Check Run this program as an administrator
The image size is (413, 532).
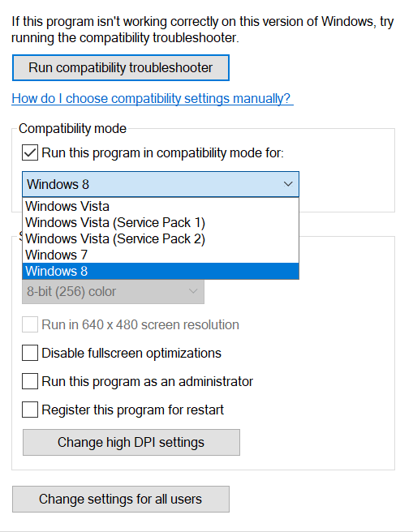click(x=30, y=381)
